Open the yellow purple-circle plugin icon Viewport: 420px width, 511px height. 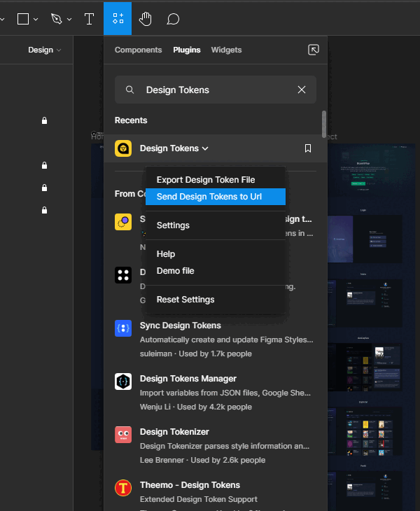point(123,222)
